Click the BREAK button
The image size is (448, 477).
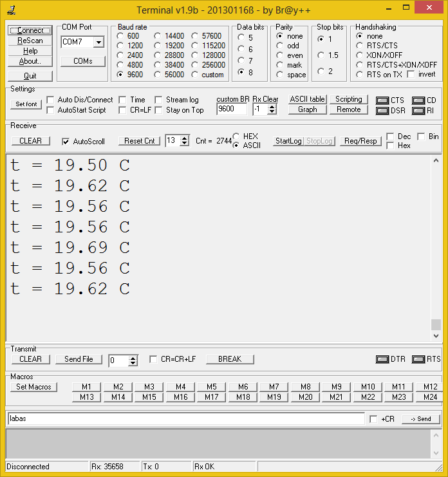coord(230,359)
